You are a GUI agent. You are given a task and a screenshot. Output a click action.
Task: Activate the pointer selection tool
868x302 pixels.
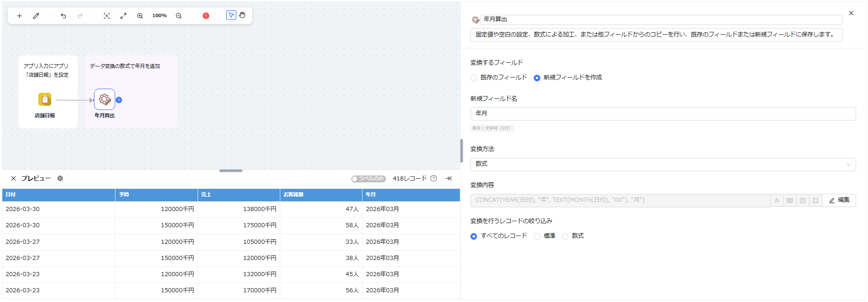(x=231, y=15)
